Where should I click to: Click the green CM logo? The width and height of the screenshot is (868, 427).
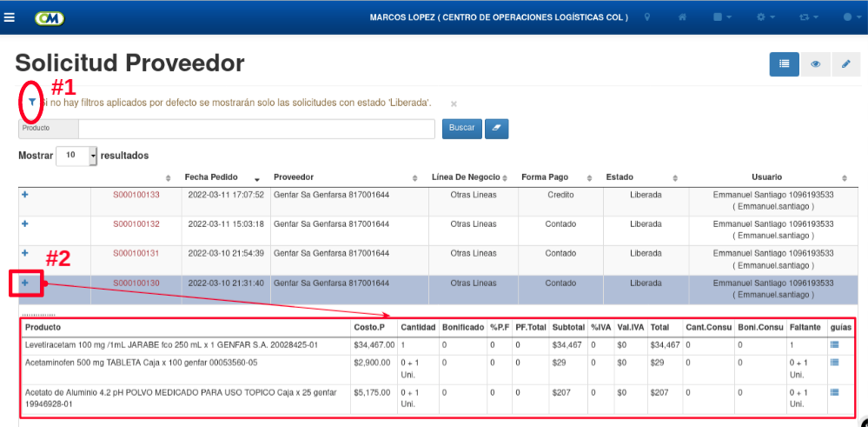(50, 18)
